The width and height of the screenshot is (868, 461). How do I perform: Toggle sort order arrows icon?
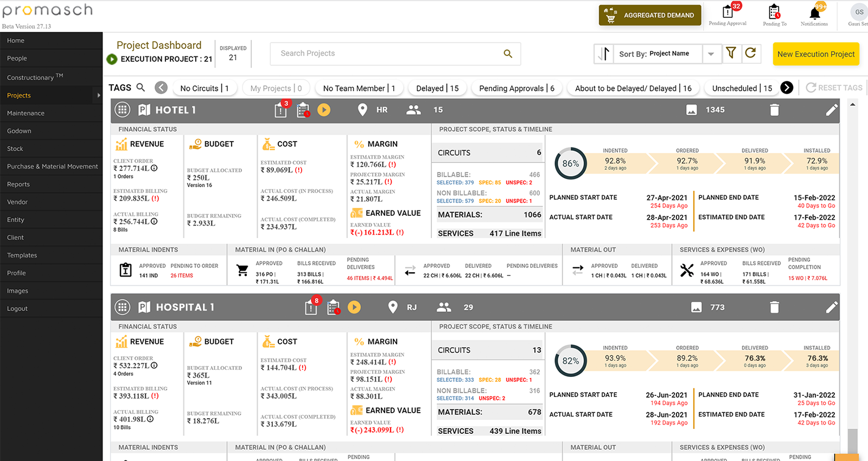tap(604, 54)
